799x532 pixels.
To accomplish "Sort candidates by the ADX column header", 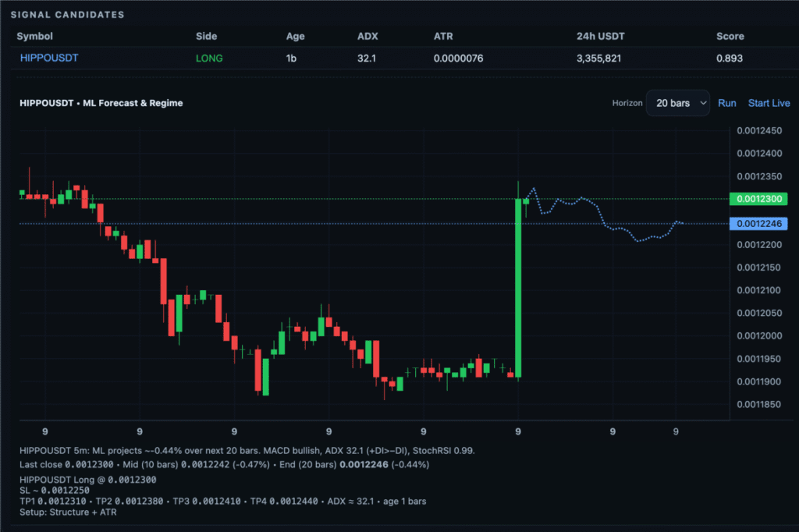I will tap(367, 36).
